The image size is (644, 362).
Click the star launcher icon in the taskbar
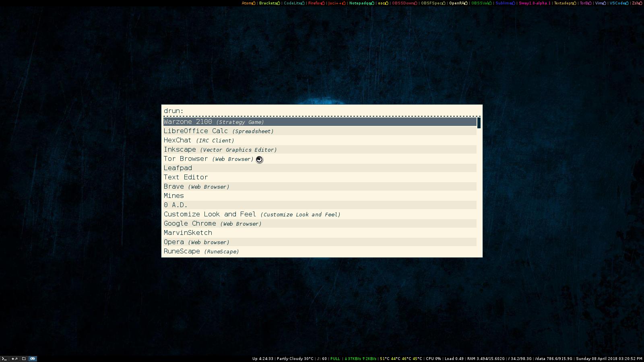point(14,358)
